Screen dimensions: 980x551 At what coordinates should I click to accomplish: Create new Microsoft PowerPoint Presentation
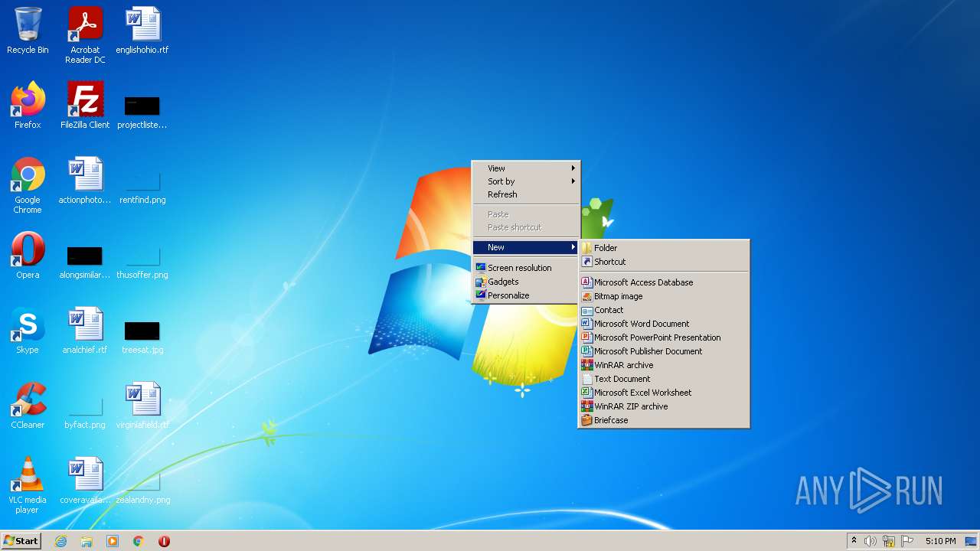coord(664,337)
